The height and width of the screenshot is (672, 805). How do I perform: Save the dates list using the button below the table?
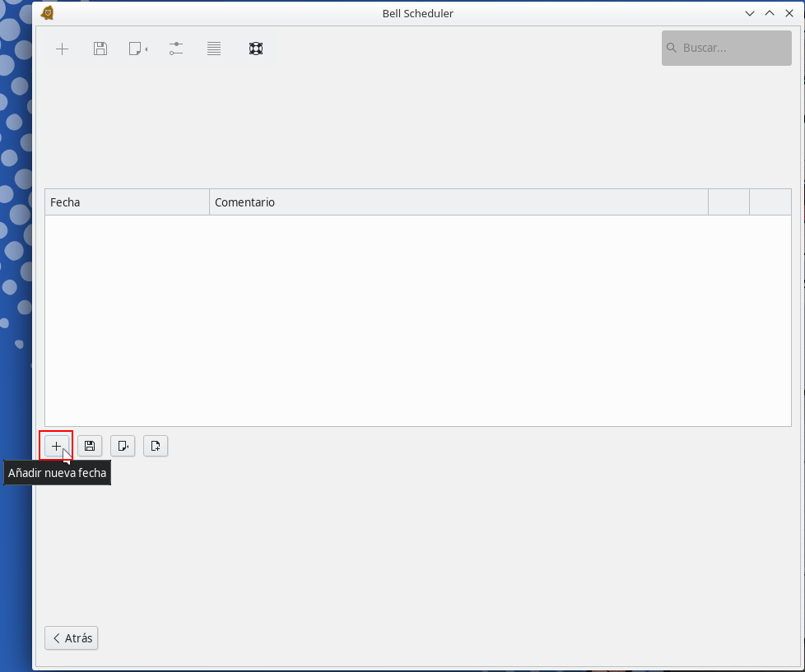coord(90,446)
